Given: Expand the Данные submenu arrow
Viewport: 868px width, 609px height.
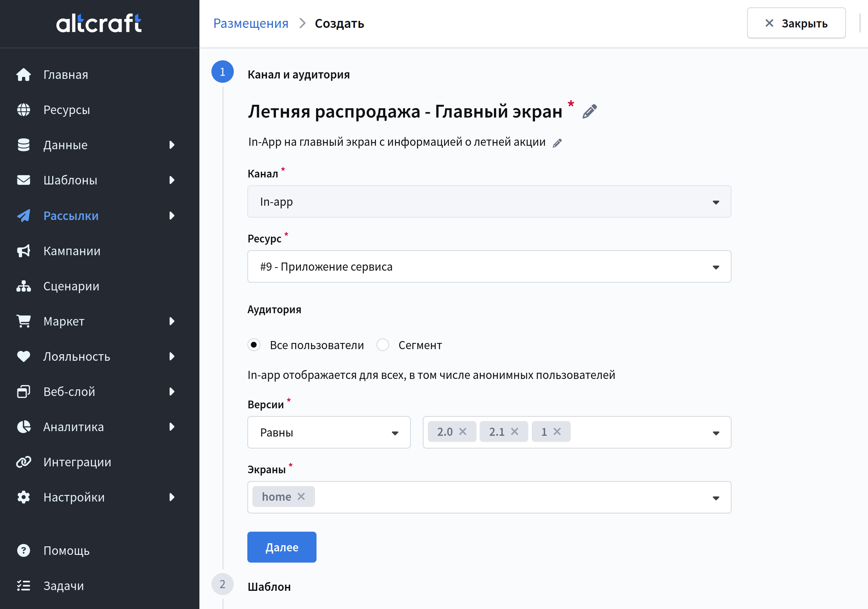Looking at the screenshot, I should tap(172, 145).
